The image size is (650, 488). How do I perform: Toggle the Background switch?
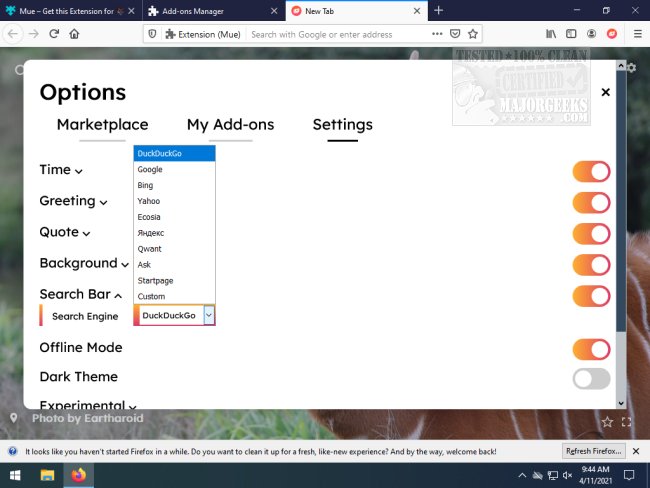pyautogui.click(x=591, y=265)
